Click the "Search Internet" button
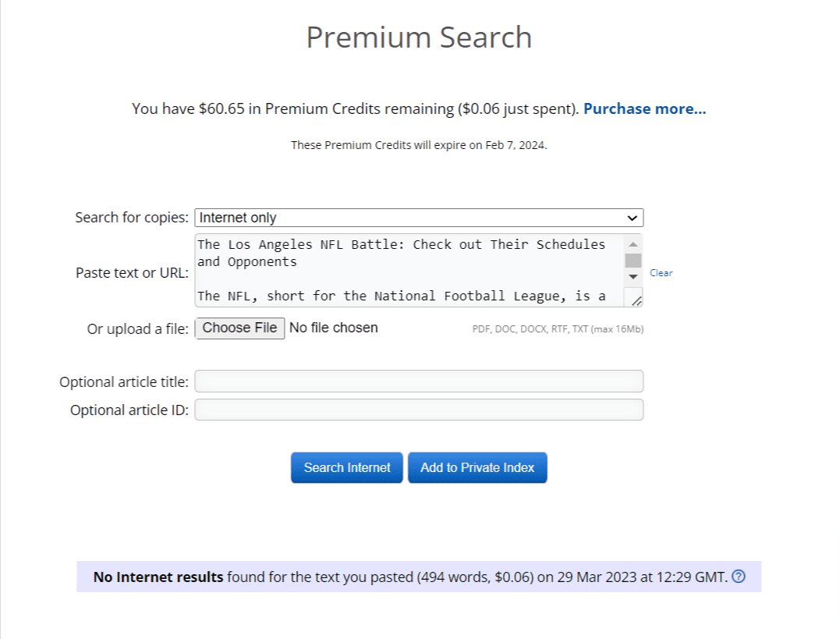This screenshot has width=840, height=639. (346, 467)
